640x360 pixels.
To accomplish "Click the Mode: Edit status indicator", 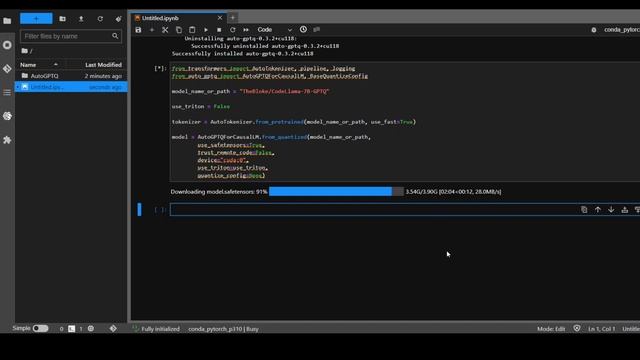I will 551,329.
